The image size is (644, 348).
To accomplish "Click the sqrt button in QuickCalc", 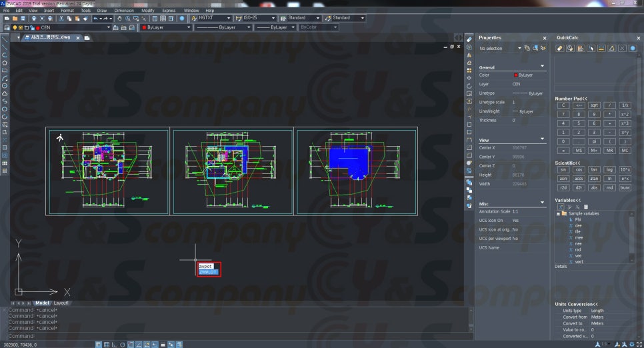I will point(594,105).
